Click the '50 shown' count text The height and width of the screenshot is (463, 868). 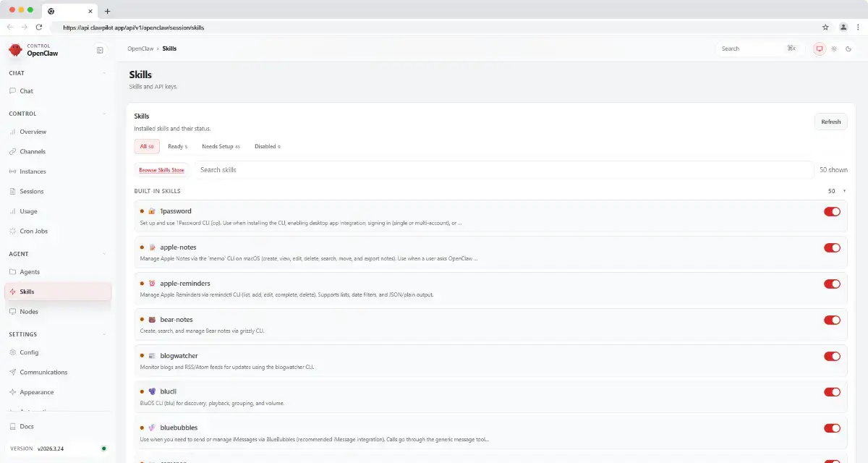833,170
